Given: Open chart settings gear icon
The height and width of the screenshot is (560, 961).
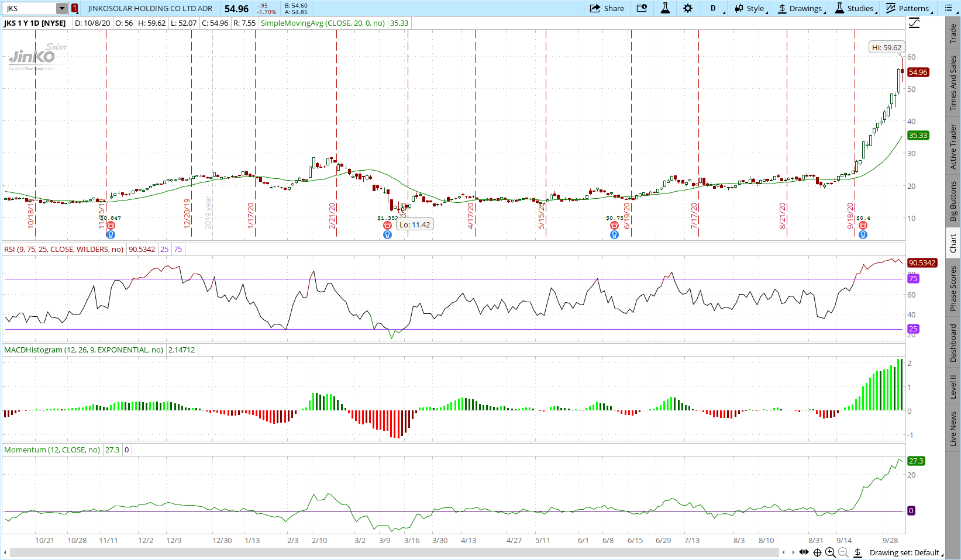Looking at the screenshot, I should point(688,8).
